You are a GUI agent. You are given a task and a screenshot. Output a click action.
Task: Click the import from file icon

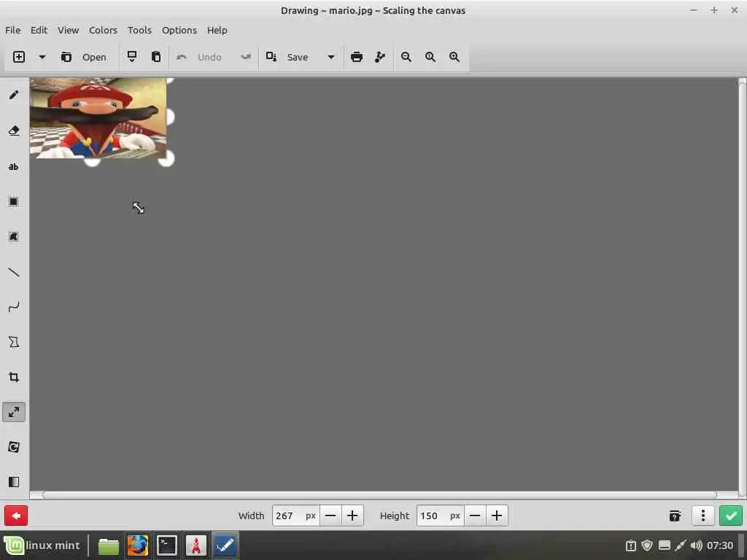(132, 57)
